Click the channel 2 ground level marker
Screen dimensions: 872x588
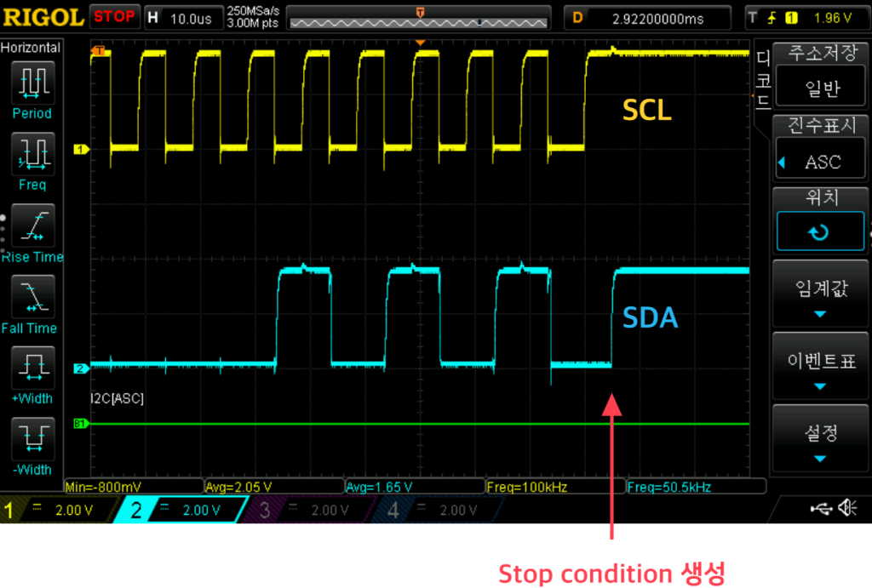(81, 368)
